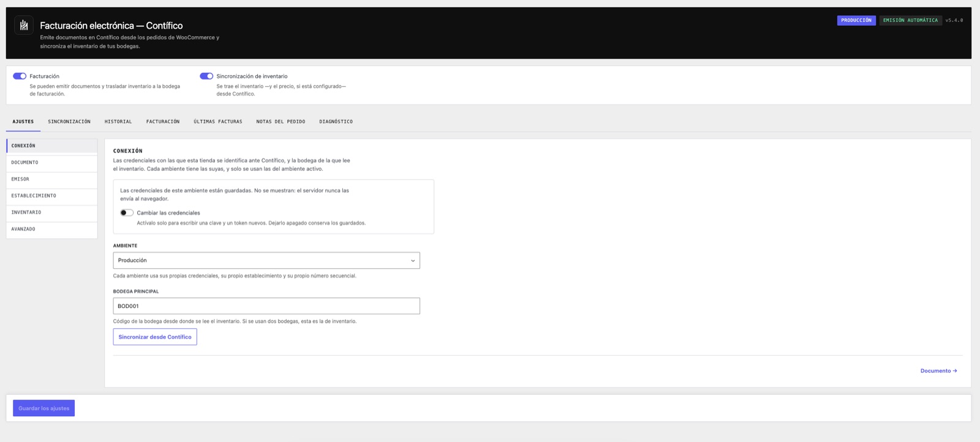The image size is (980, 442).
Task: Open the Notas del pedido tab
Action: (281, 122)
